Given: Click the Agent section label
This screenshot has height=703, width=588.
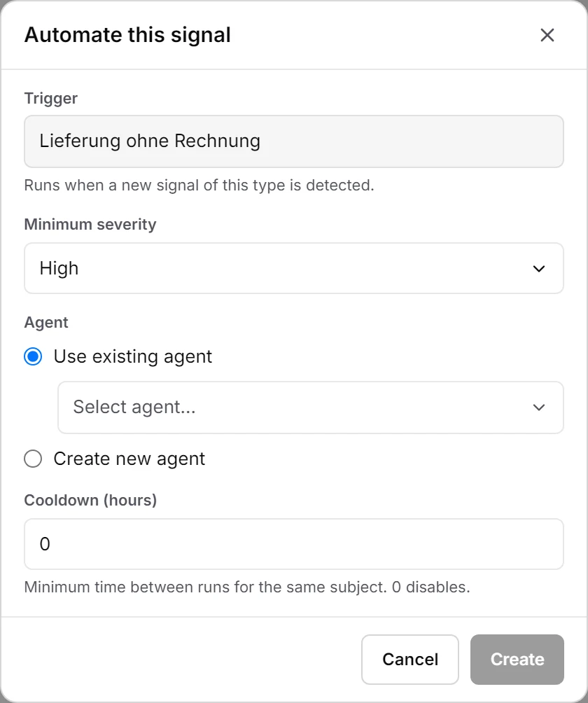Looking at the screenshot, I should pyautogui.click(x=46, y=323).
